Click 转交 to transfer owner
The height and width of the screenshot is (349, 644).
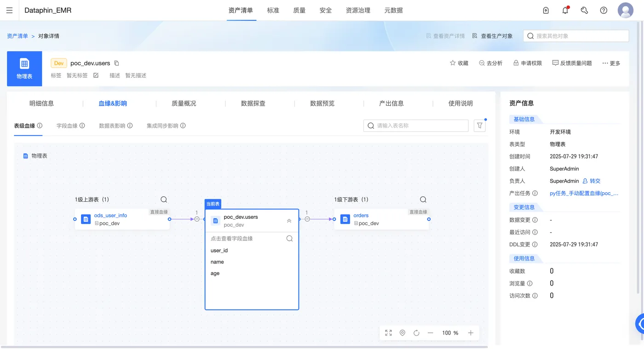(592, 181)
